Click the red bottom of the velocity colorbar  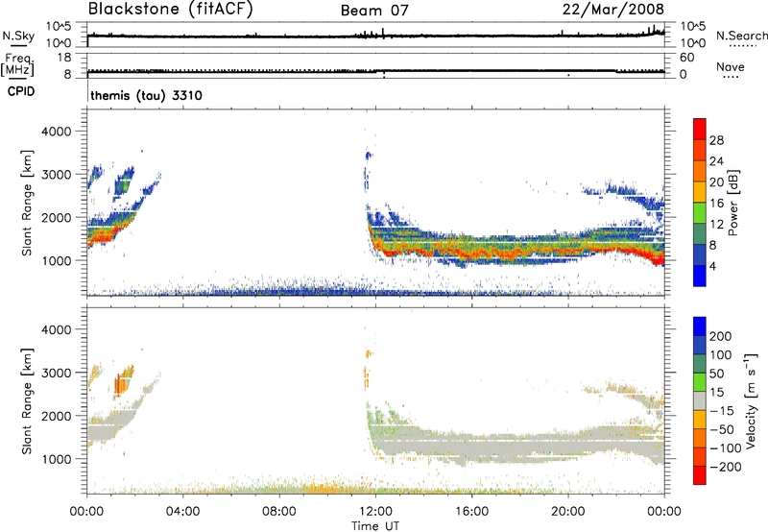point(700,475)
